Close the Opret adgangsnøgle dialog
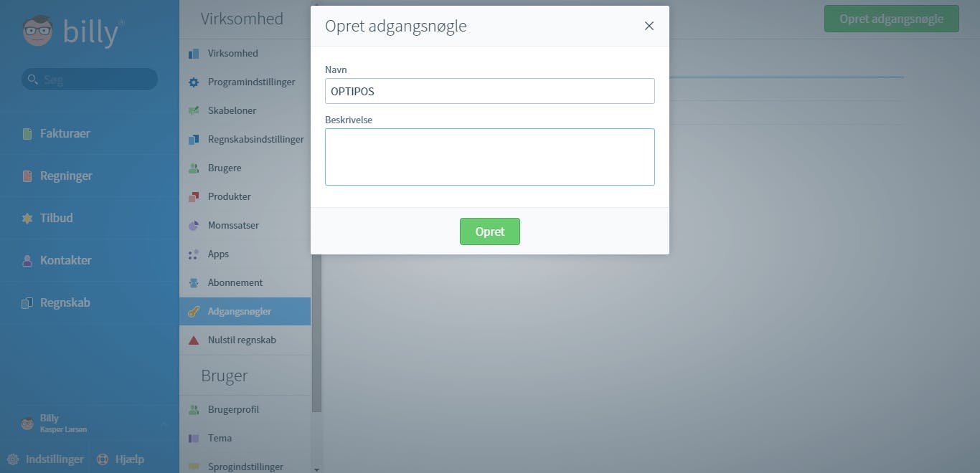 coord(649,26)
